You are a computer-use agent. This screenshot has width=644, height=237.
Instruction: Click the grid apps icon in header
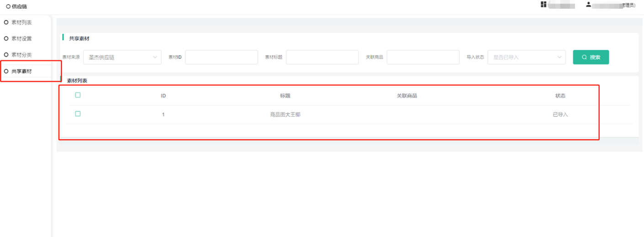coord(543,5)
